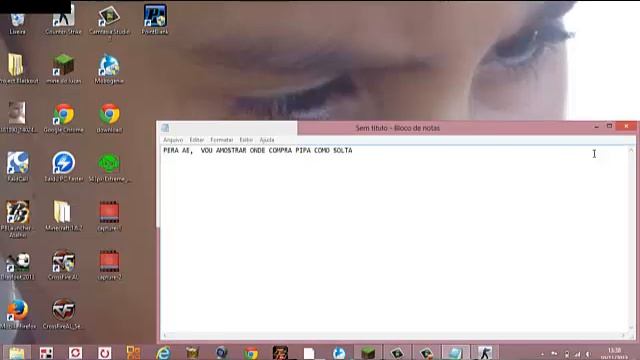Launch PointBlank desktop shortcut
This screenshot has height=360, width=640.
point(155,20)
